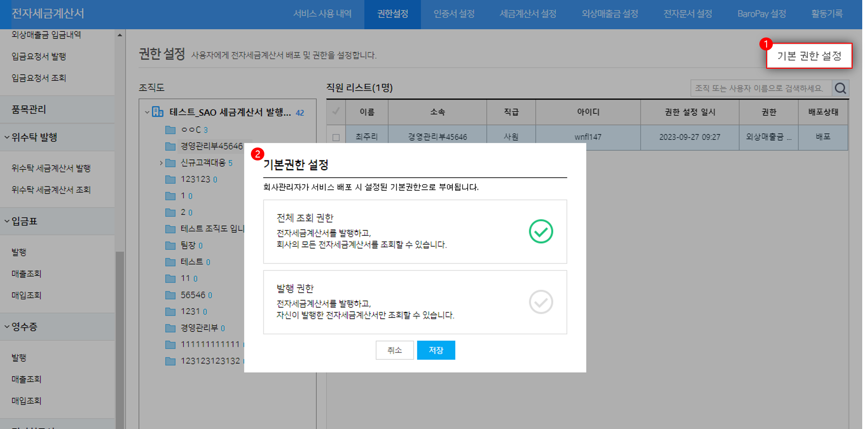Open 매출조회 under 입금표 section
The image size is (868, 429).
click(26, 274)
